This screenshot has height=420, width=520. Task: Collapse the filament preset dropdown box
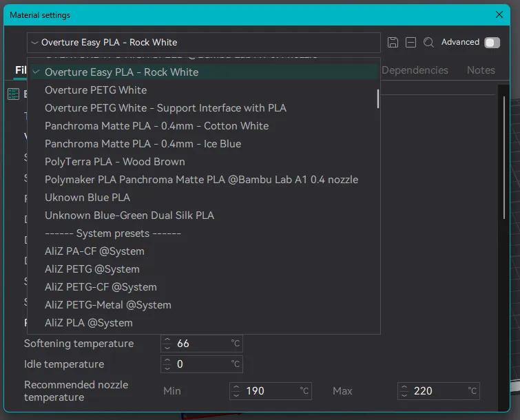pyautogui.click(x=203, y=43)
